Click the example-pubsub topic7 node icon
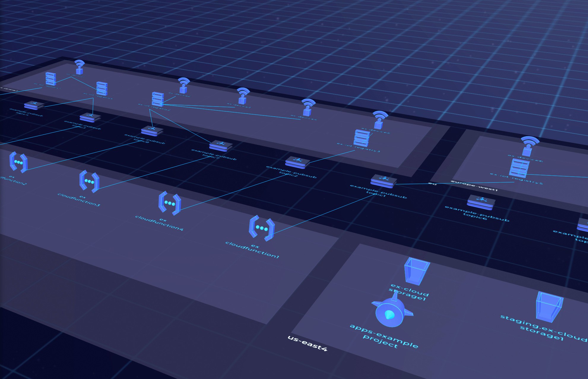Screen dimensions: 588x379 click(x=221, y=145)
